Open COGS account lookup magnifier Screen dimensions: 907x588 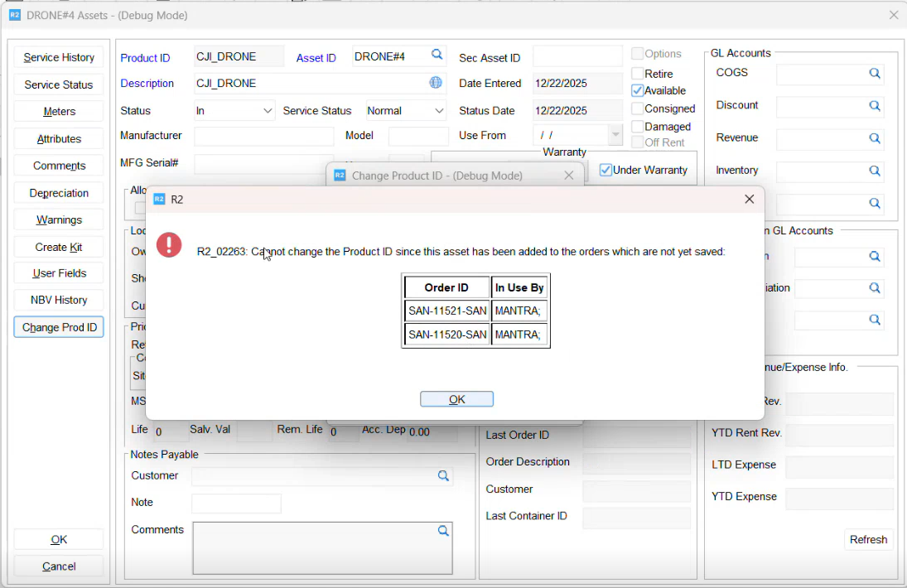pos(874,74)
